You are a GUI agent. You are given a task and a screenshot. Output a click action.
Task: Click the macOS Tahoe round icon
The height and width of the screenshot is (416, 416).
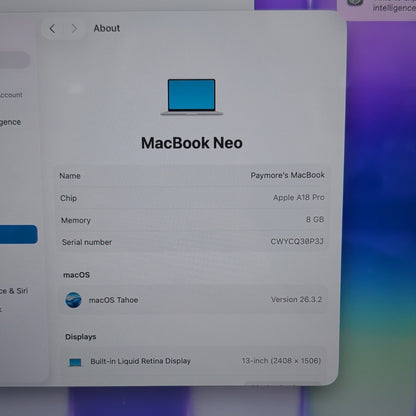click(x=73, y=300)
